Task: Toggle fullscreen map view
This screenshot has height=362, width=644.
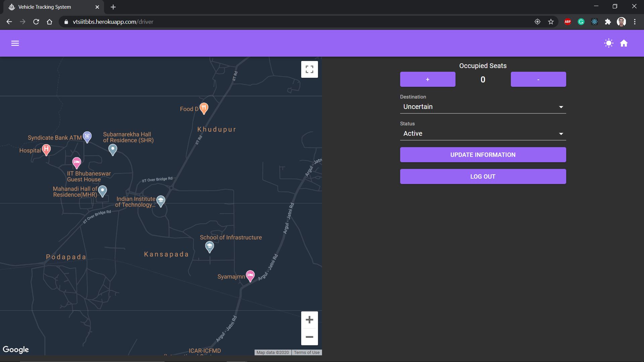Action: pos(309,69)
